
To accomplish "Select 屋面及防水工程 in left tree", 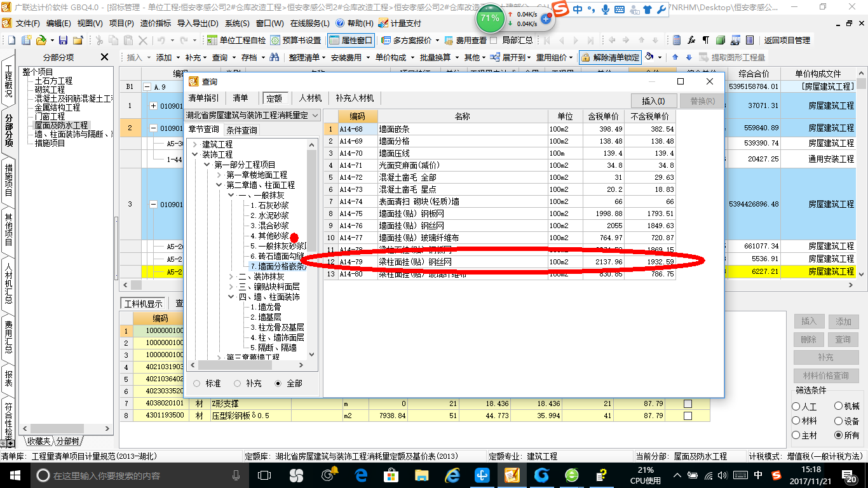I will click(x=61, y=125).
